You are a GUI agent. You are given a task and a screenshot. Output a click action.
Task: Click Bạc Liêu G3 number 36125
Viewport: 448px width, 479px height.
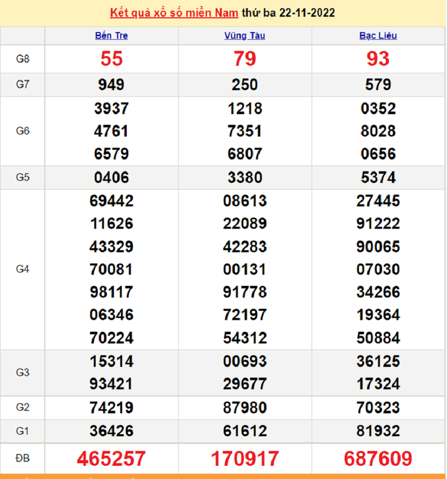(378, 361)
